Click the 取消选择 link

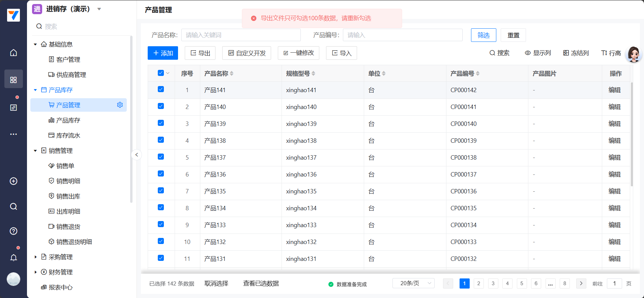[x=216, y=283]
